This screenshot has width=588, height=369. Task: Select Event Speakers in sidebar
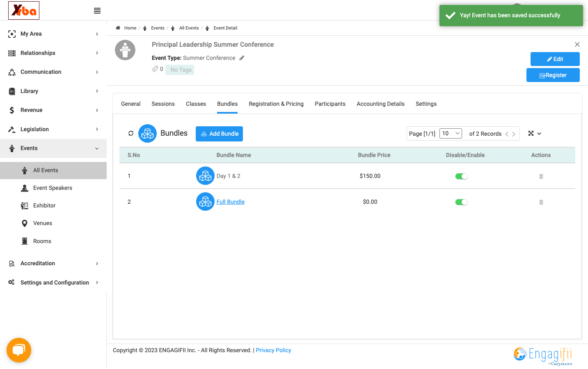coord(53,188)
